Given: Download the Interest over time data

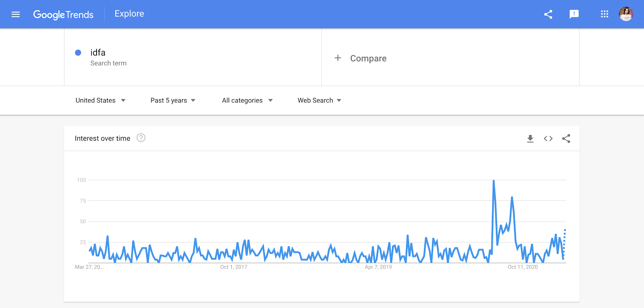Looking at the screenshot, I should (x=530, y=139).
